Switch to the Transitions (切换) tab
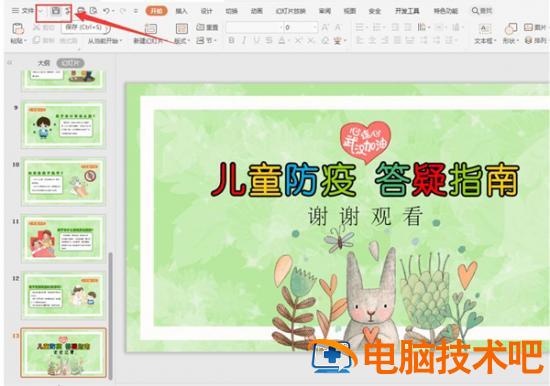Image resolution: width=550 pixels, height=386 pixels. (x=231, y=11)
